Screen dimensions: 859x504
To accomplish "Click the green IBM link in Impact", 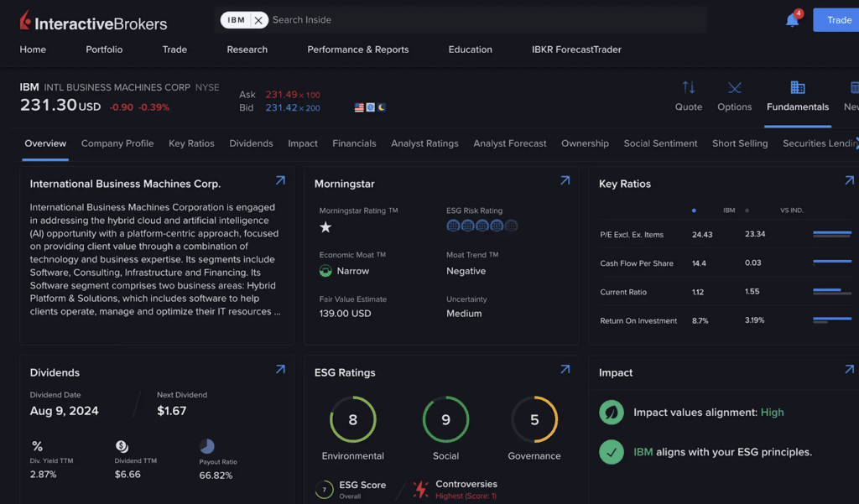I will (x=643, y=452).
